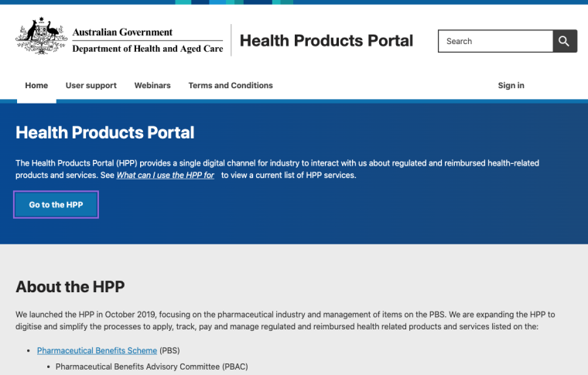Click the Australian Government coat of arms logo
The image size is (588, 375).
[x=41, y=36]
